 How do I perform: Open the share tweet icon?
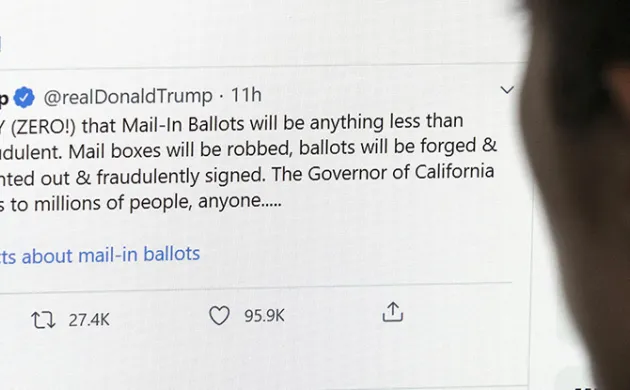click(x=393, y=312)
